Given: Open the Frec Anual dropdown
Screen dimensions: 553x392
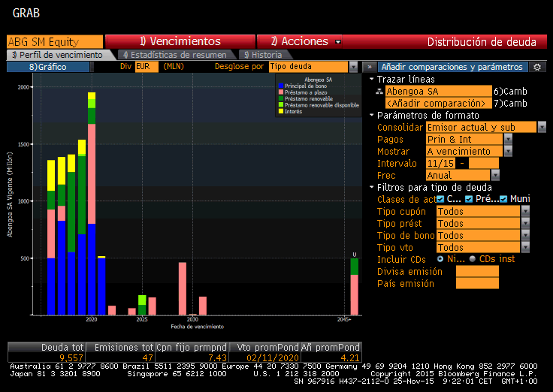Looking at the screenshot, I should 508,175.
